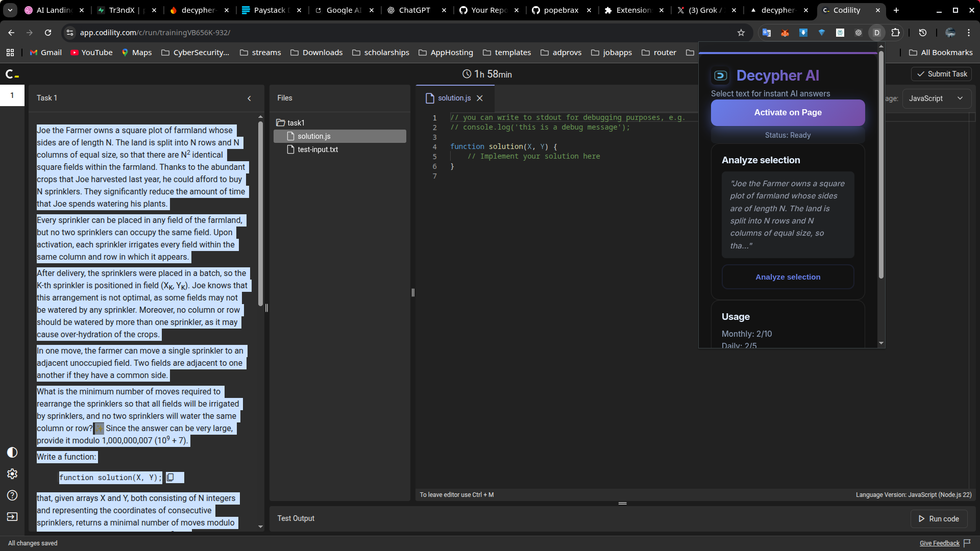Collapse the Task 1 panel chevron

point(249,98)
